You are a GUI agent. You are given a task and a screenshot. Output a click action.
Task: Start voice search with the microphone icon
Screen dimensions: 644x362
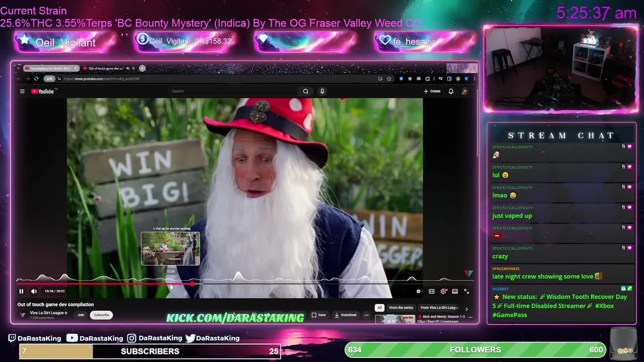[322, 91]
